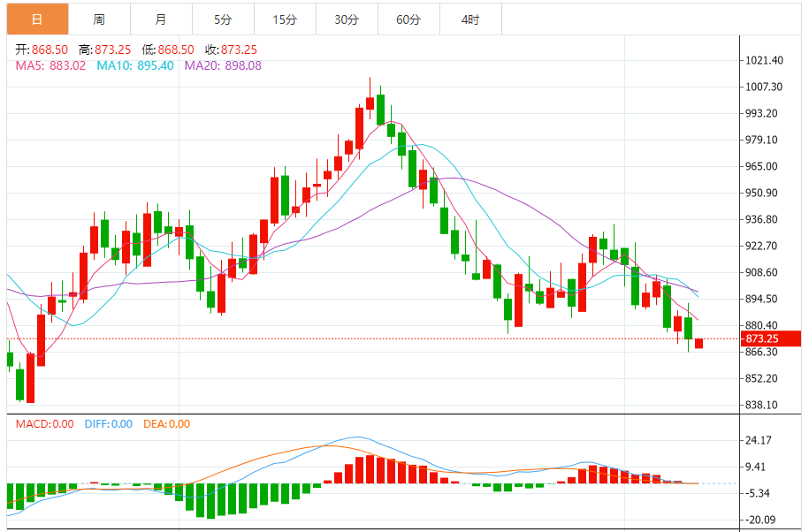
Task: Click the 24.17 MACD axis label
Action: (x=759, y=440)
